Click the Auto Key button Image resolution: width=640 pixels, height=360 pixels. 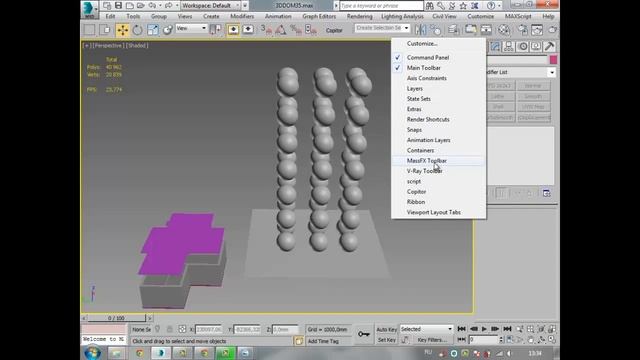click(386, 329)
